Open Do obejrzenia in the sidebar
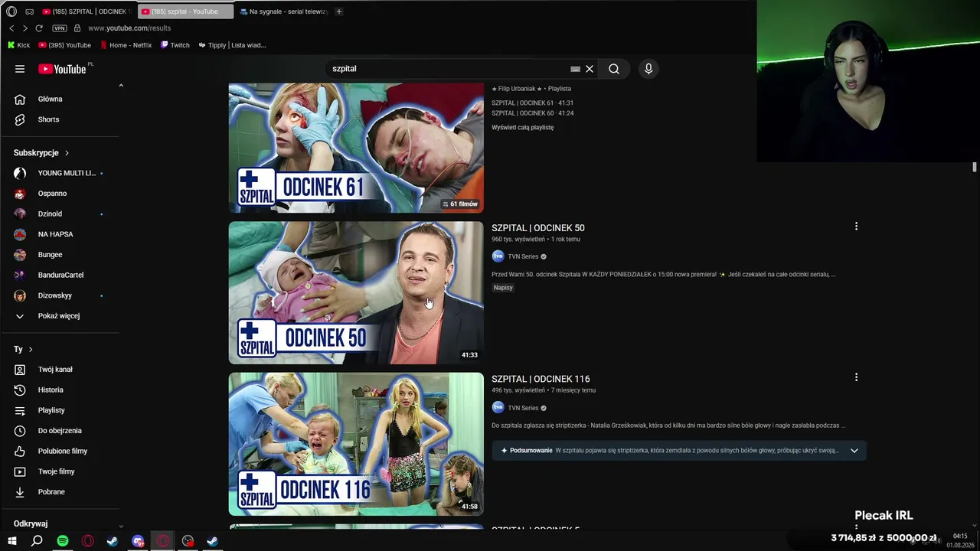The height and width of the screenshot is (551, 980). pyautogui.click(x=60, y=431)
